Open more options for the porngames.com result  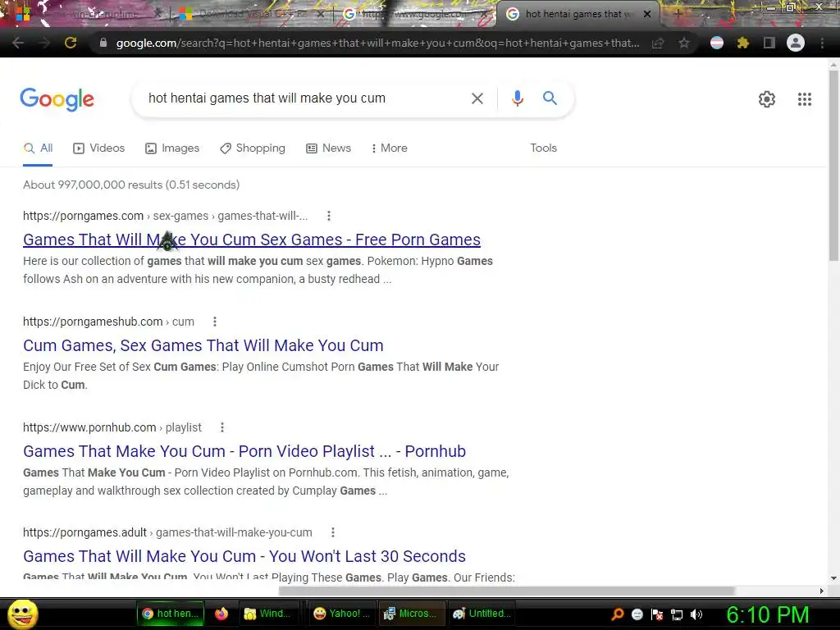coord(329,216)
